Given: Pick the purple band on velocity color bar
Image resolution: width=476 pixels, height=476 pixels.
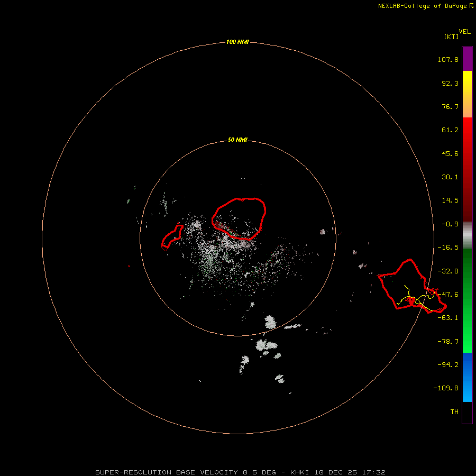Looking at the screenshot, I should [x=467, y=59].
